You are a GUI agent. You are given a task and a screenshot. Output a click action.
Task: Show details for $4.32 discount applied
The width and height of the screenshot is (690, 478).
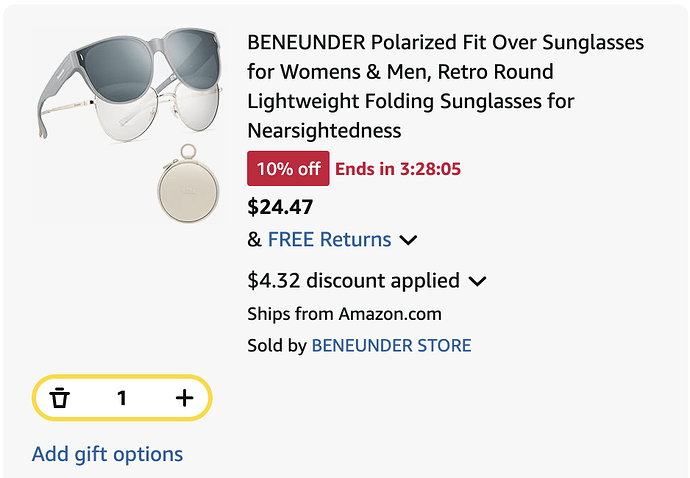(353, 281)
